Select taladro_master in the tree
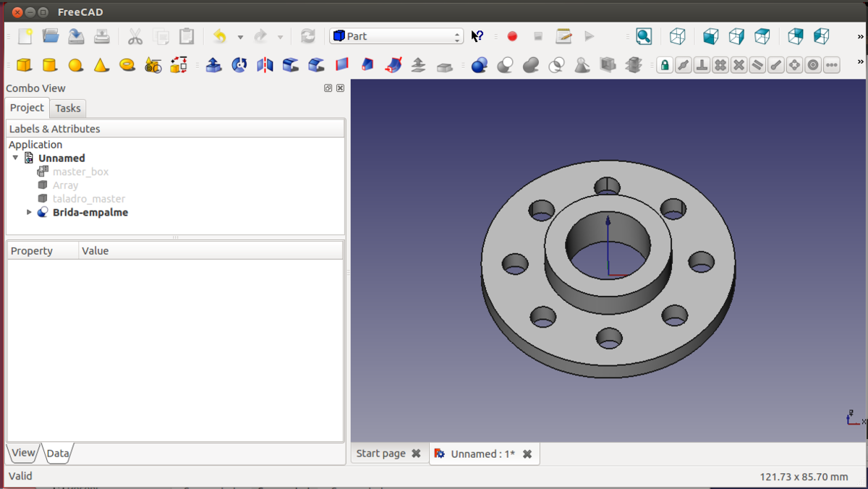The width and height of the screenshot is (868, 489). click(88, 199)
